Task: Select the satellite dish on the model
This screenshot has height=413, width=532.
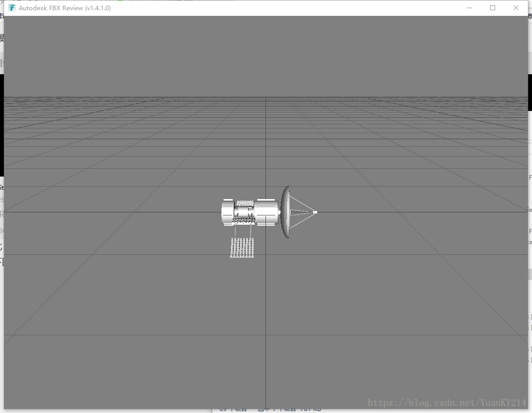Action: click(285, 212)
